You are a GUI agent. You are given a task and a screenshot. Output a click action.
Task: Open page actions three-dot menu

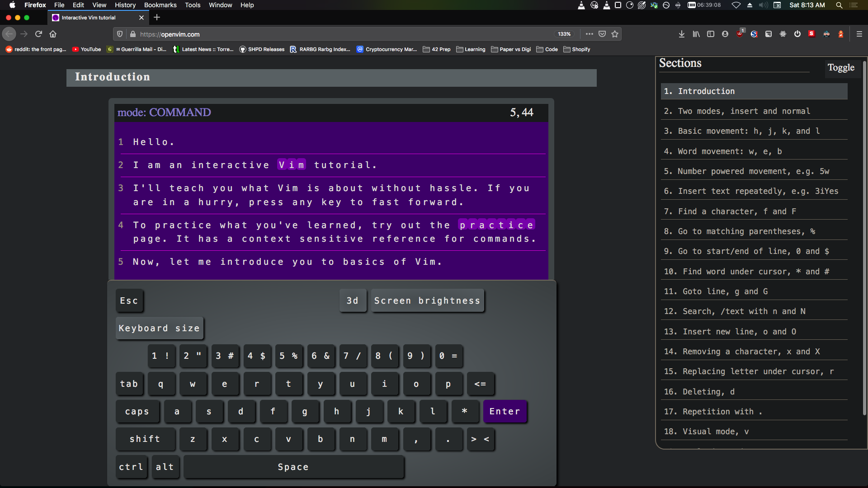tap(589, 34)
